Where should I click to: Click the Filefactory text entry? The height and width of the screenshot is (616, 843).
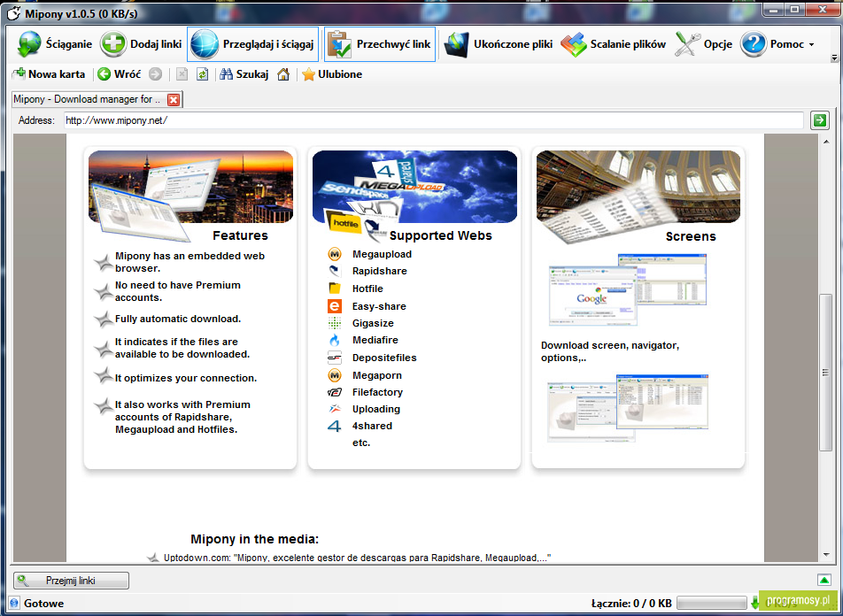pyautogui.click(x=377, y=392)
